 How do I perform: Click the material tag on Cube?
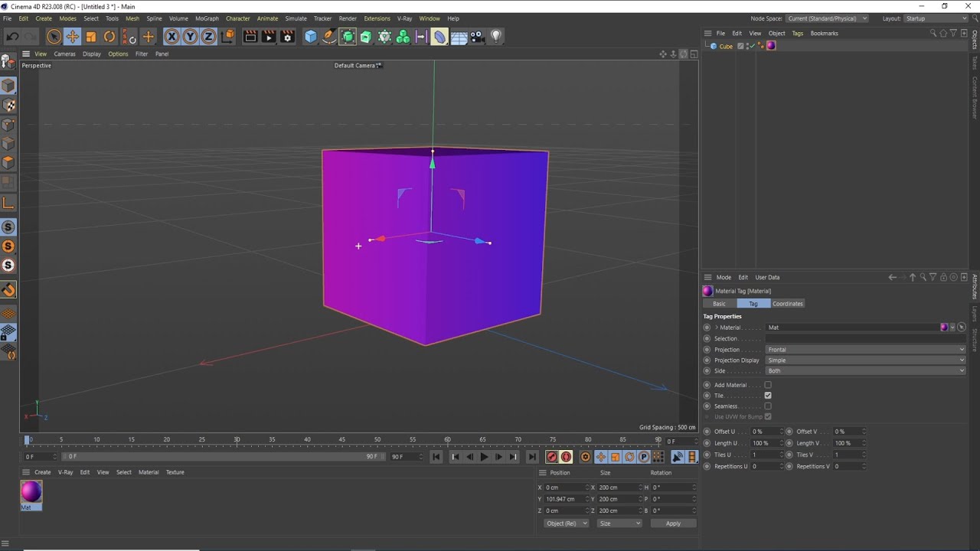771,46
